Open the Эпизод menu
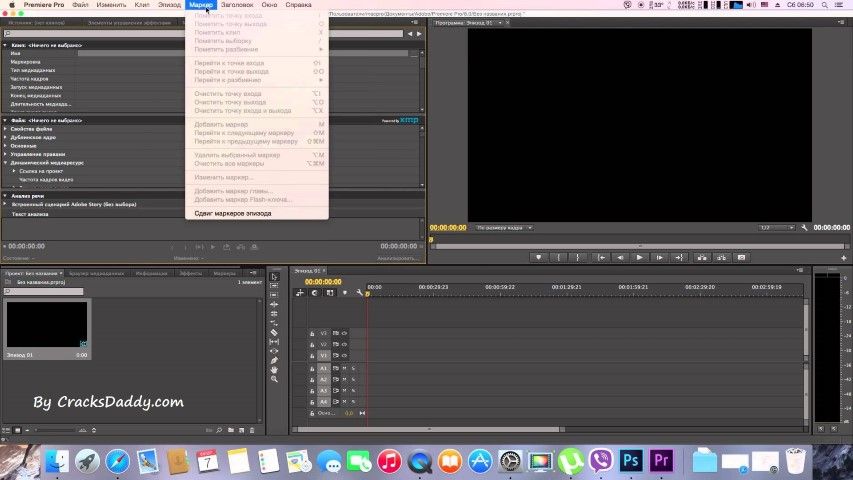This screenshot has height=480, width=853. tap(169, 4)
